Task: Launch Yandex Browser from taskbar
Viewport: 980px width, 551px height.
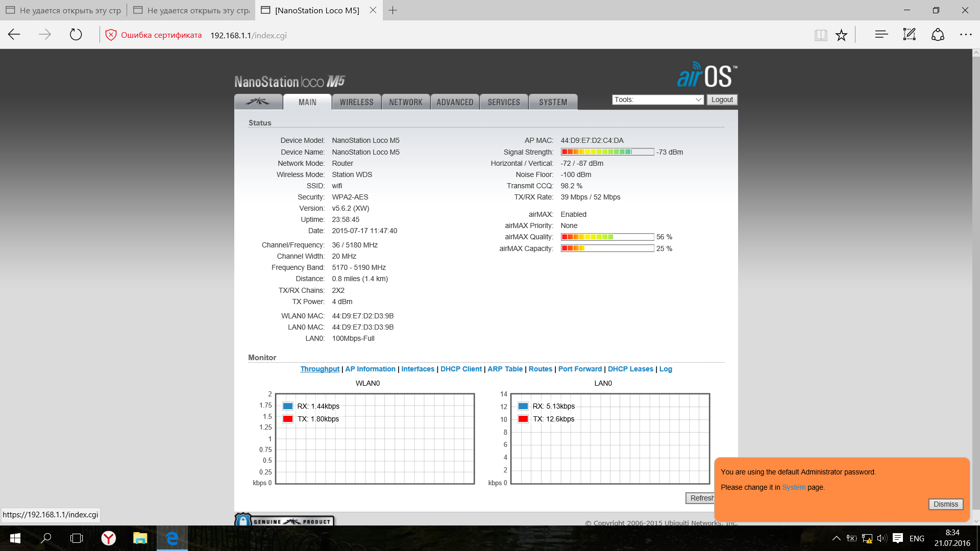Action: click(108, 538)
